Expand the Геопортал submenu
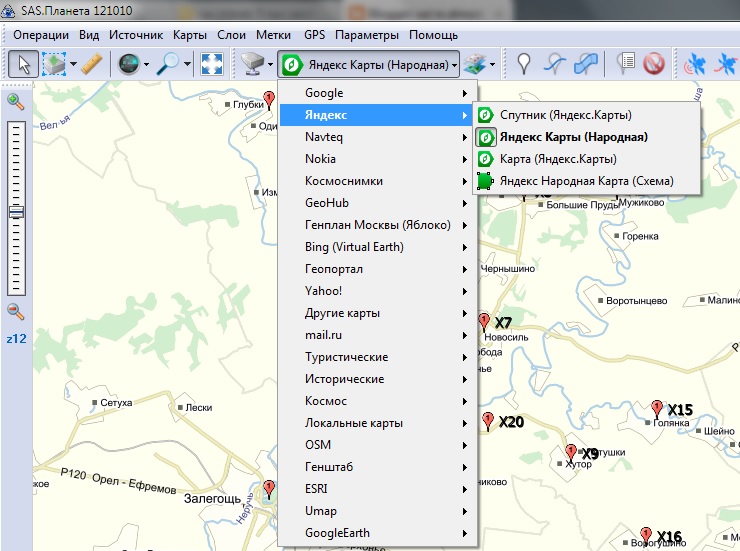This screenshot has height=551, width=740. (x=378, y=269)
